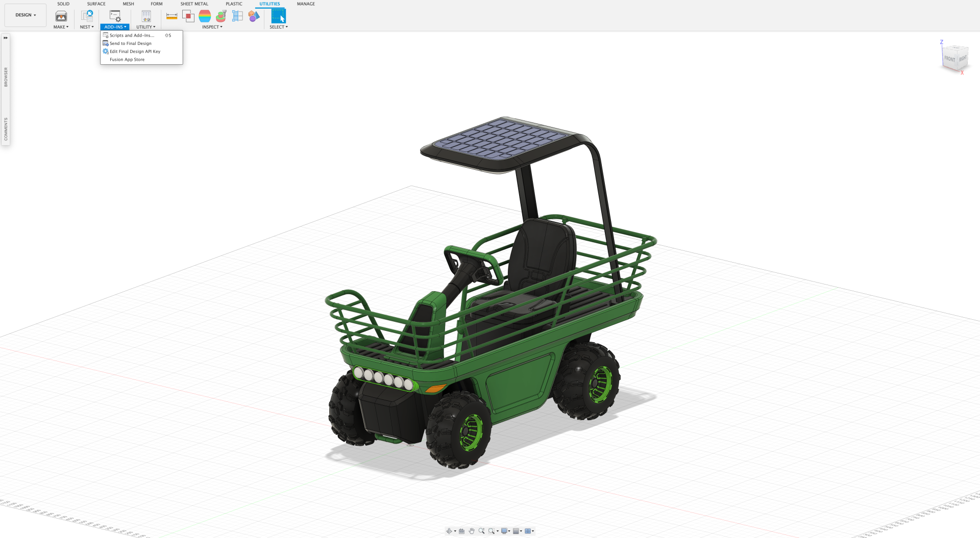Image resolution: width=980 pixels, height=538 pixels.
Task: Collapse the ADD-INS dropdown menu
Action: pos(115,27)
